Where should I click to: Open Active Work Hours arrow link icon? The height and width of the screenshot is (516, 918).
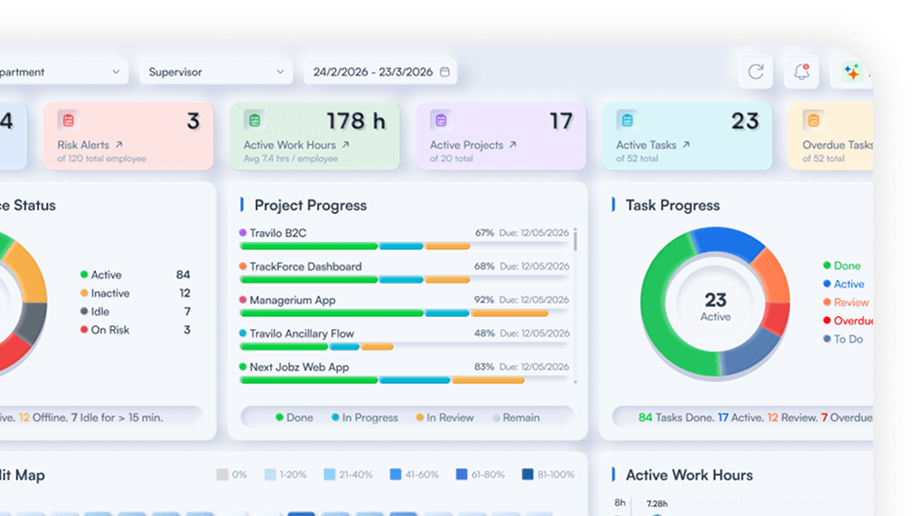point(345,144)
